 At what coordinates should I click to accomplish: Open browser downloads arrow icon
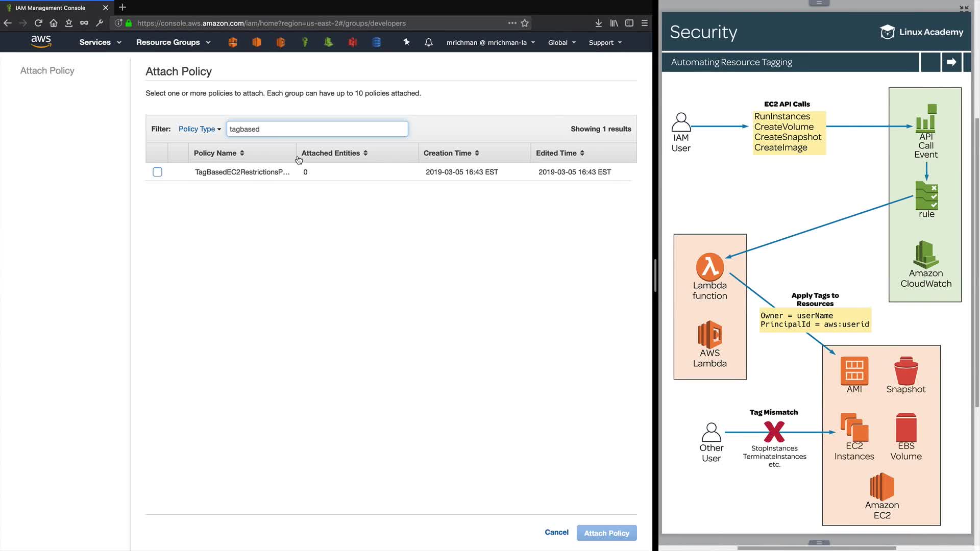coord(599,23)
